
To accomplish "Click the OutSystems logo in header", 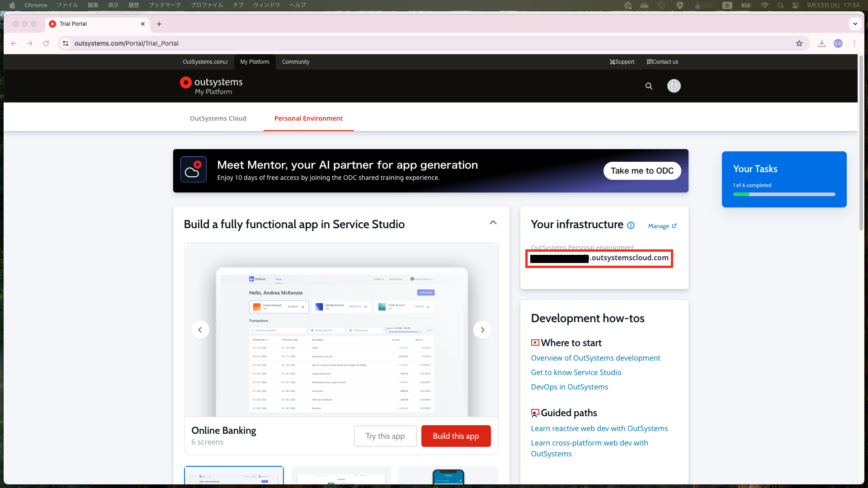I will tap(211, 86).
